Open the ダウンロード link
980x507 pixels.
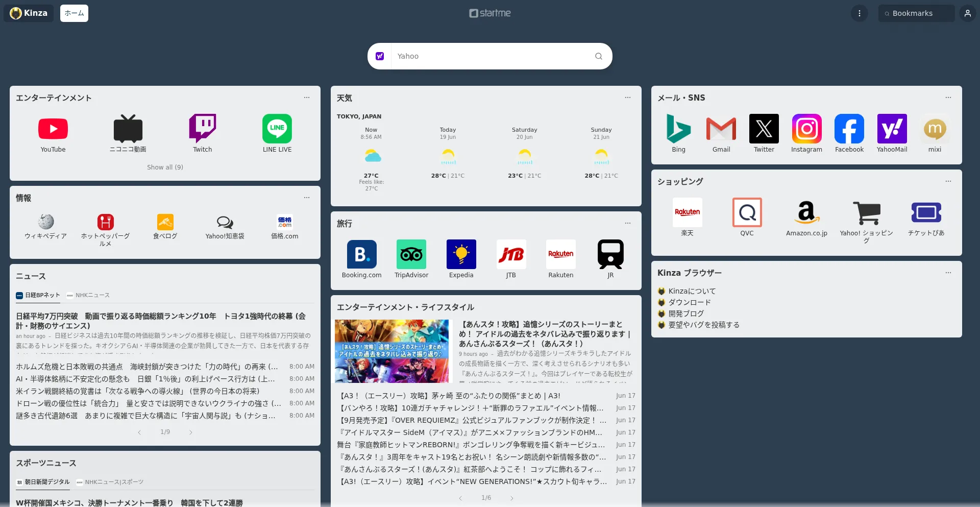(x=690, y=302)
